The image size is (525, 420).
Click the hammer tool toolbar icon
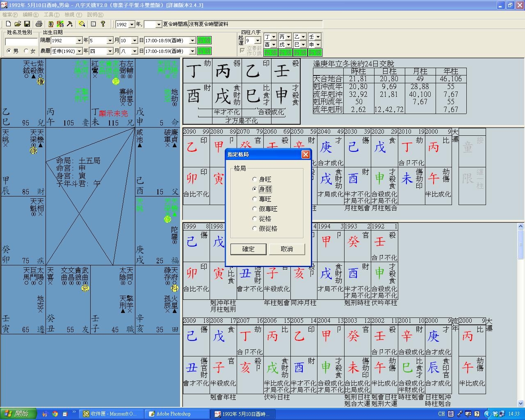click(x=70, y=24)
